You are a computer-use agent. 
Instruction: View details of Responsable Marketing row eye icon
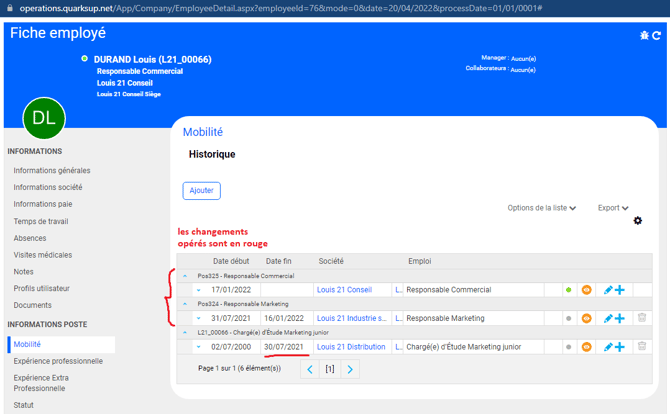tap(586, 318)
